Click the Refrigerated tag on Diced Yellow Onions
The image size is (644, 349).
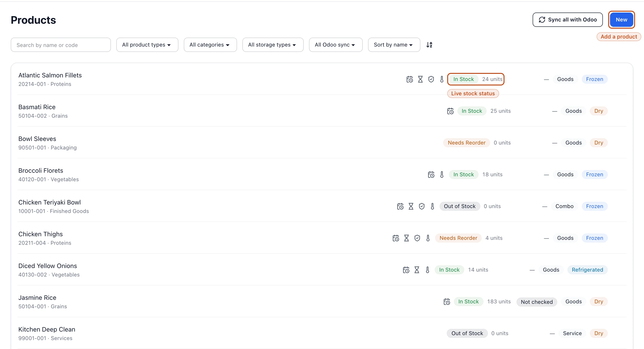tap(587, 270)
